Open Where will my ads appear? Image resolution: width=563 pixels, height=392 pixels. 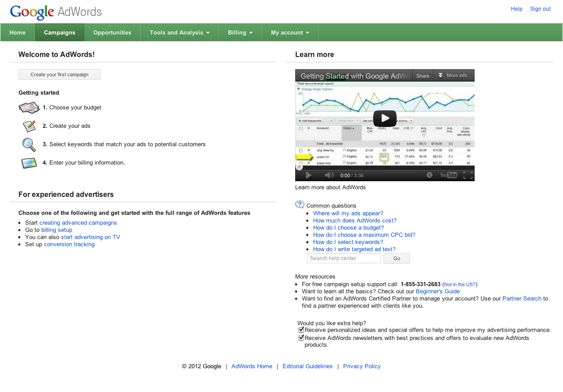click(348, 213)
